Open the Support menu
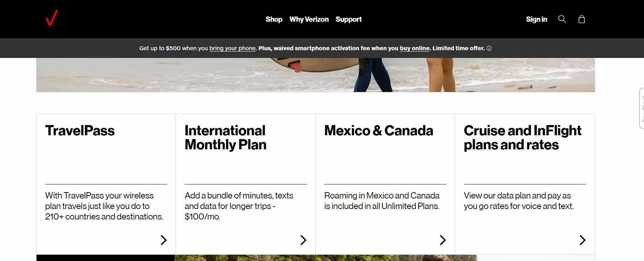The width and height of the screenshot is (644, 261). 349,19
